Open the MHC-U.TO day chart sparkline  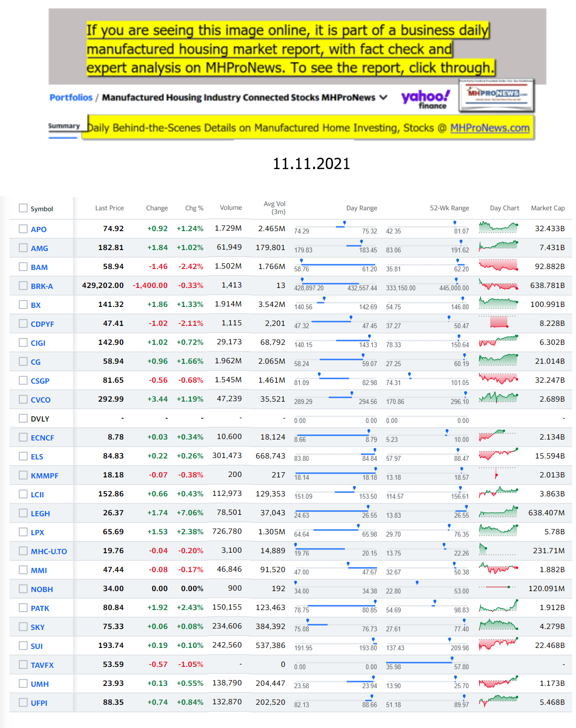coord(498,549)
